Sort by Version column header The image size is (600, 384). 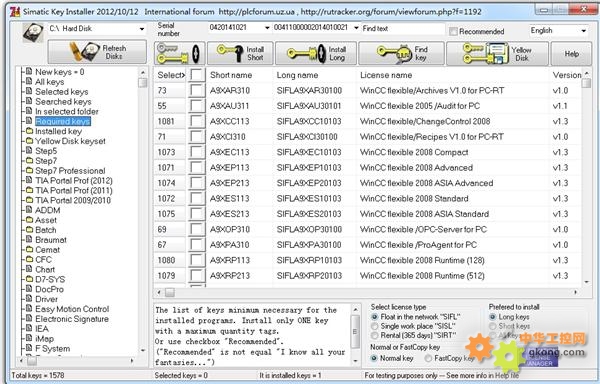(566, 75)
